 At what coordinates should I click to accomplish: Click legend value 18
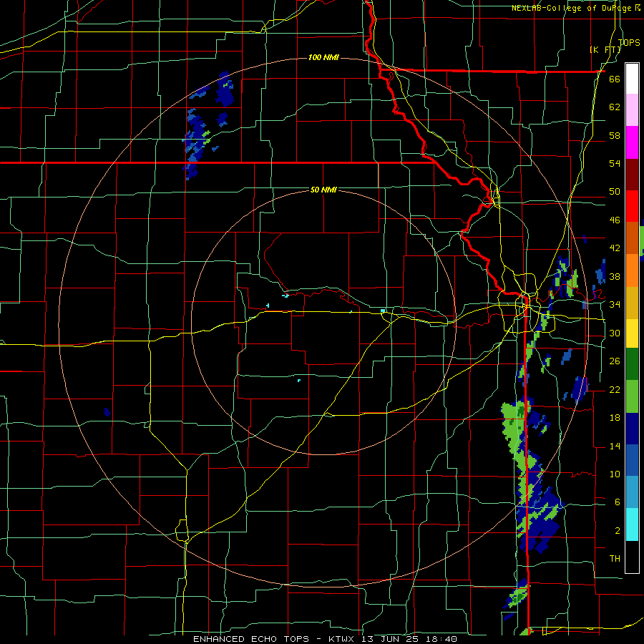point(615,418)
